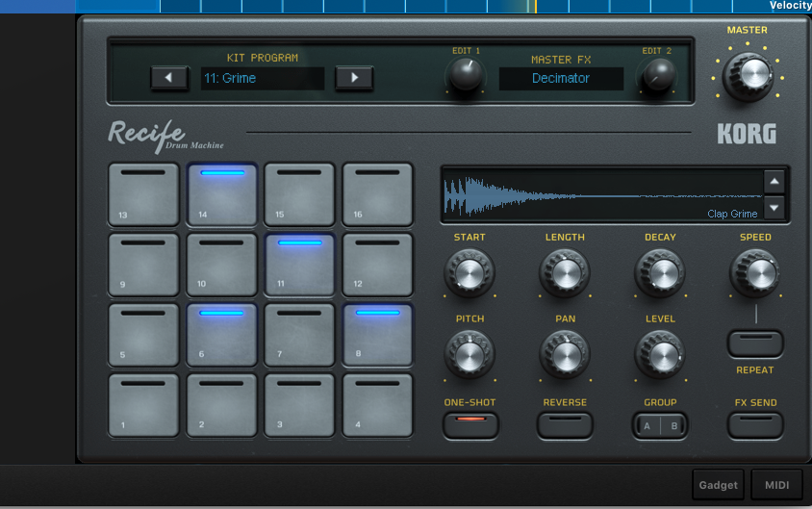Click the DECAY knob
This screenshot has height=509, width=812.
(660, 273)
